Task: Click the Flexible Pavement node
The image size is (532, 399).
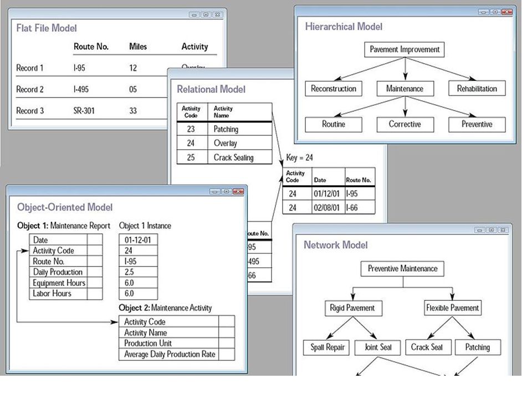Action: pos(453,308)
